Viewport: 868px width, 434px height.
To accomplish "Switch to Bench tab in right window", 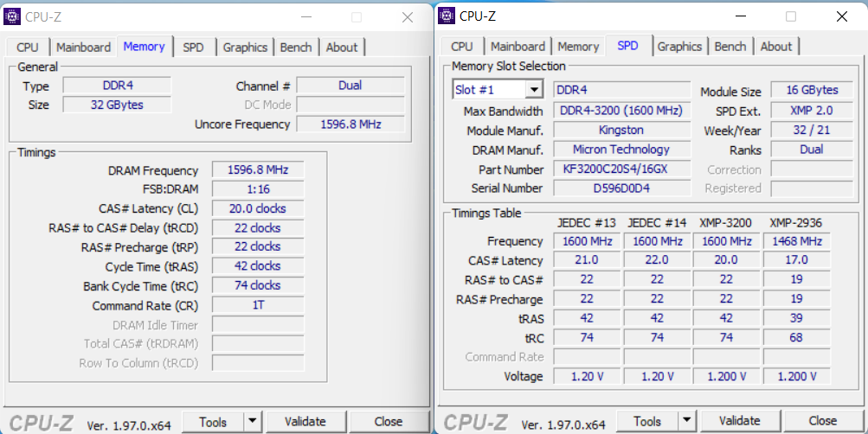I will (730, 47).
